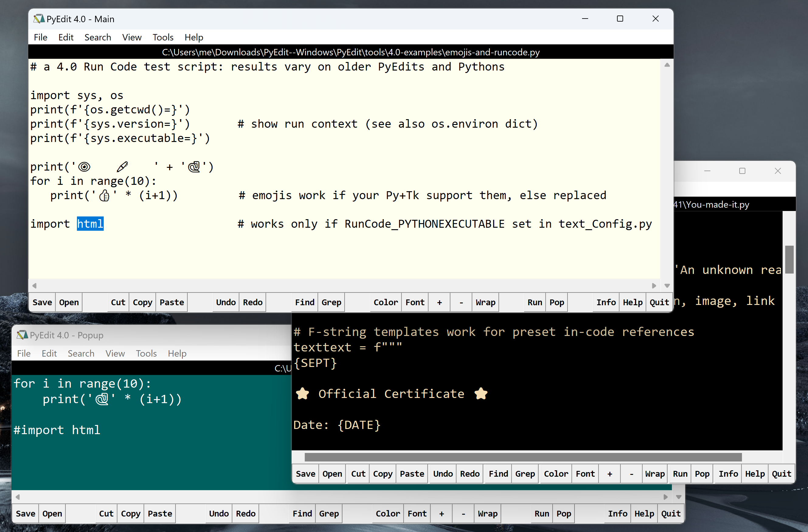Image resolution: width=808 pixels, height=532 pixels.
Task: Open Edit menu in Popup window
Action: coord(49,353)
